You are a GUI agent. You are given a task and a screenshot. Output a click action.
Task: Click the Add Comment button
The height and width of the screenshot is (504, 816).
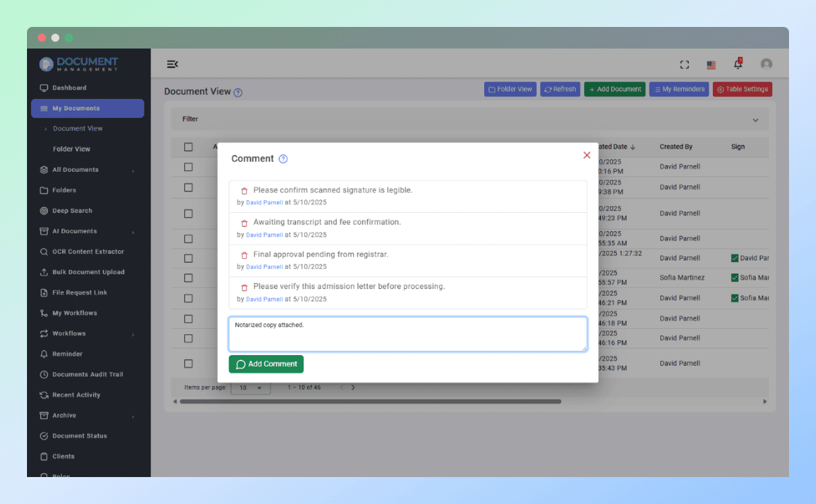pyautogui.click(x=266, y=363)
